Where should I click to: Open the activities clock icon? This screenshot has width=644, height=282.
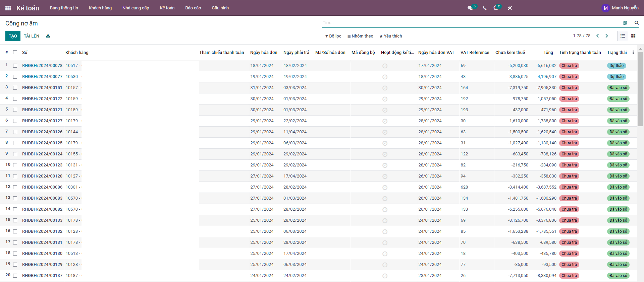coord(496,8)
